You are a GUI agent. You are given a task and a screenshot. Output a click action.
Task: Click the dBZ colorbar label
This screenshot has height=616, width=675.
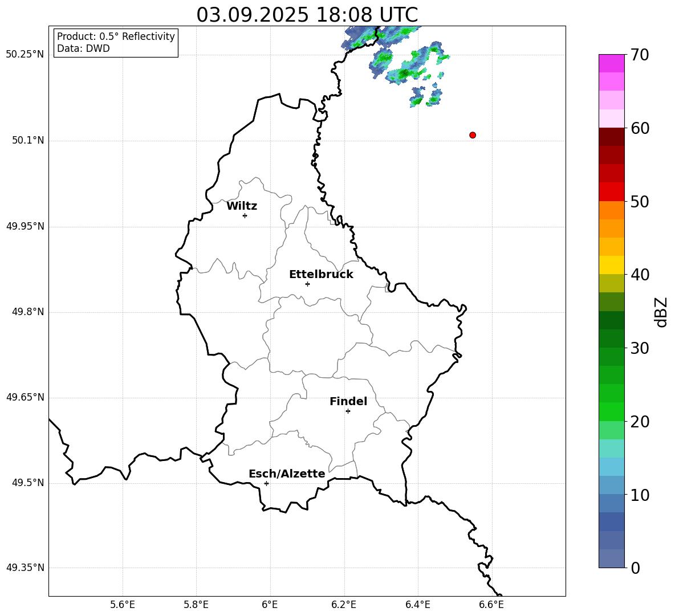[661, 312]
